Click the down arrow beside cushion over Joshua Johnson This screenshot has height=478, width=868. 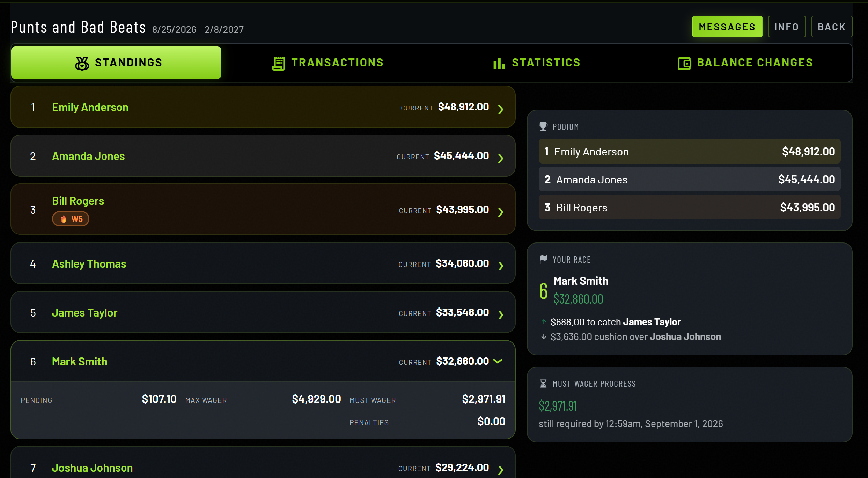pos(544,336)
